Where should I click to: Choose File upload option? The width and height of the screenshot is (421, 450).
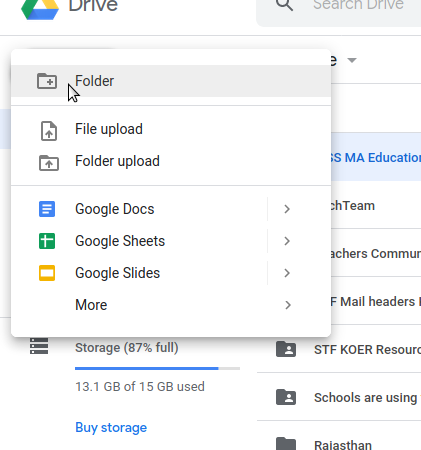tap(171, 129)
